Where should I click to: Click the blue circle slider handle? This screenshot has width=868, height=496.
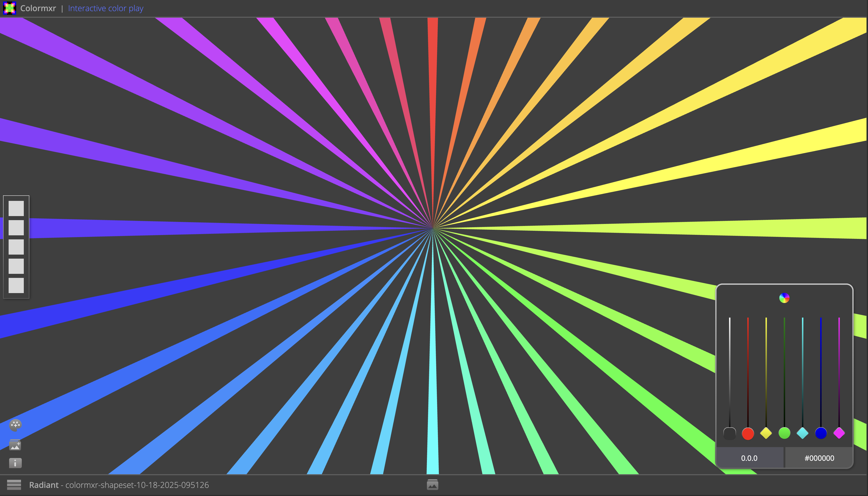[821, 433]
